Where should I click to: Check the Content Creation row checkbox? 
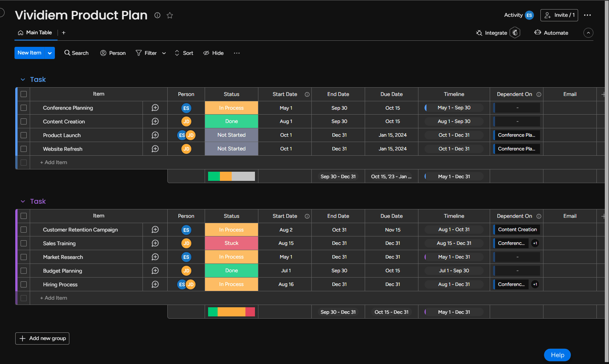point(24,121)
